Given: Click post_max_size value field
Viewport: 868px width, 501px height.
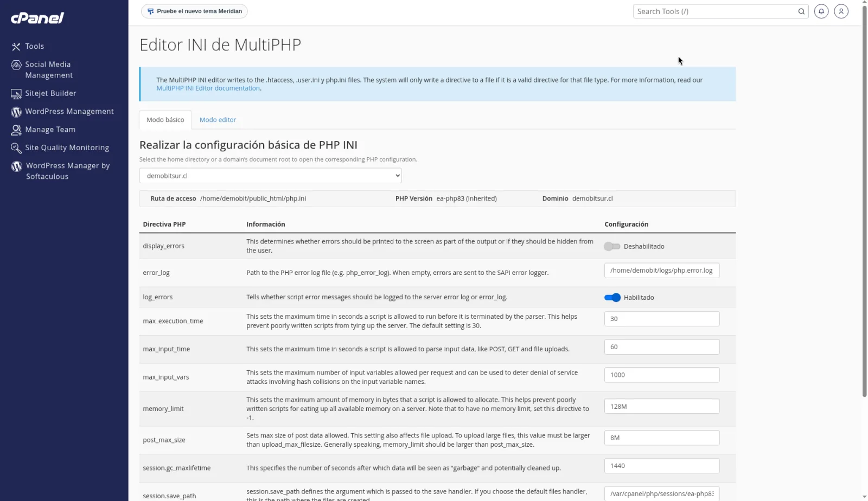Looking at the screenshot, I should pos(662,438).
